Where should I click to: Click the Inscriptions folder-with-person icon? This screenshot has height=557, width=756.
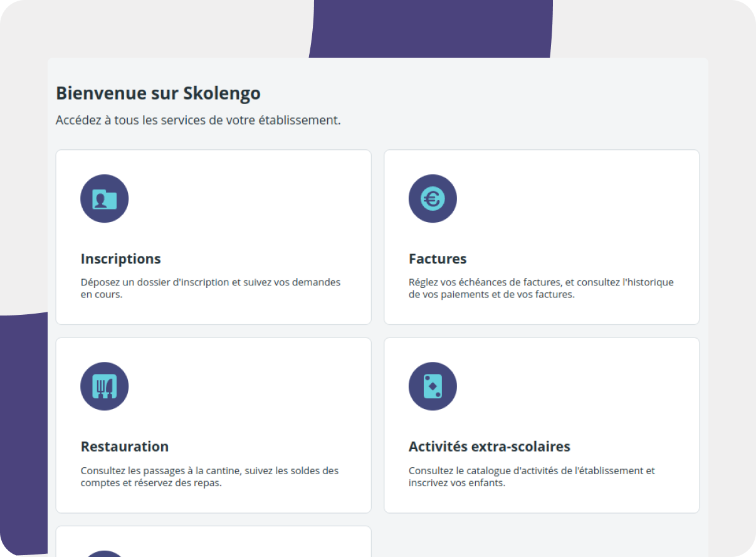point(105,199)
